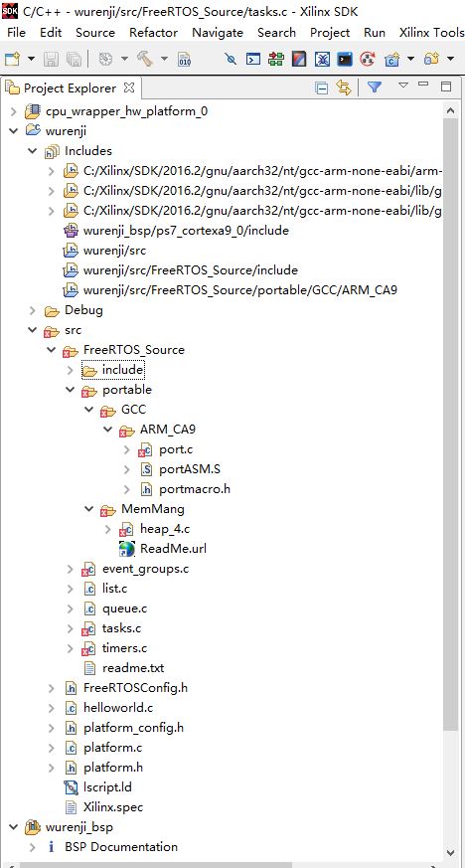Select timers.c file

pyautogui.click(x=124, y=648)
